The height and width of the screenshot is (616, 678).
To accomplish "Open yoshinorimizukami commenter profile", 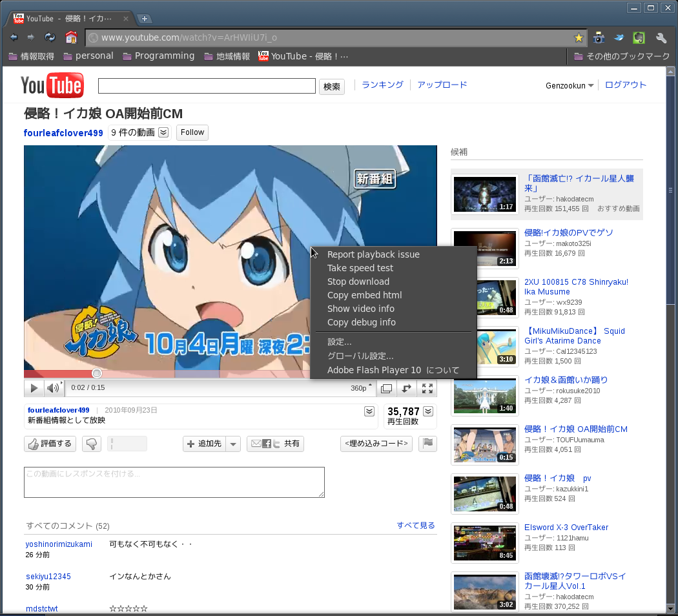I will (x=59, y=544).
